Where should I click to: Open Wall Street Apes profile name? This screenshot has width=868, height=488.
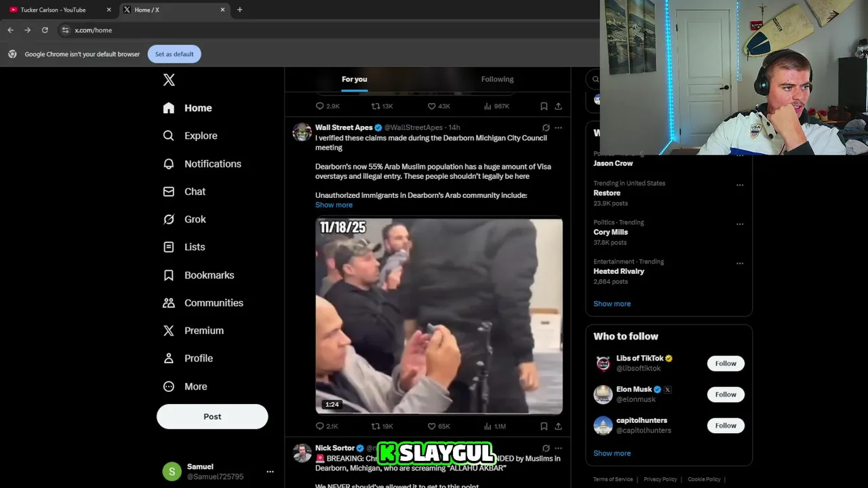344,127
